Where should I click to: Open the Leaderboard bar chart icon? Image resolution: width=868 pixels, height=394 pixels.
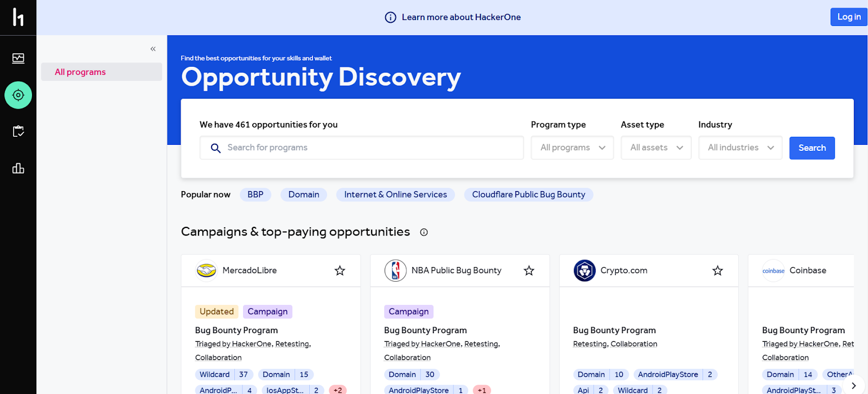pyautogui.click(x=18, y=168)
